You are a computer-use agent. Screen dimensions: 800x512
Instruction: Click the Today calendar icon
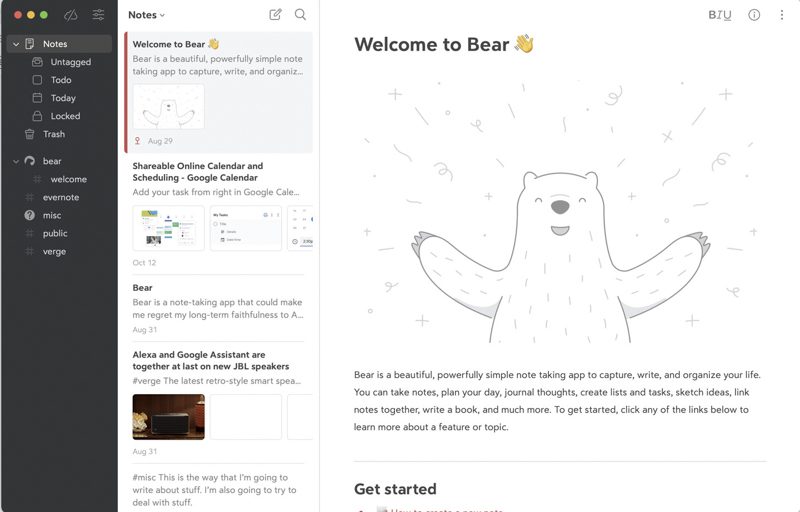37,97
